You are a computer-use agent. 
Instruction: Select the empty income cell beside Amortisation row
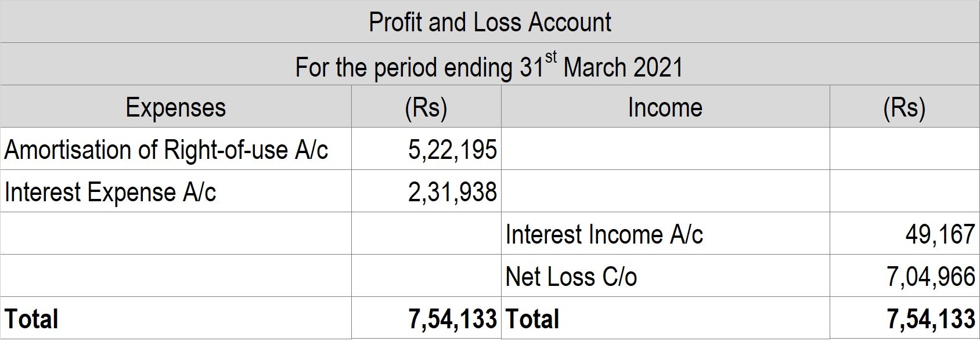click(x=665, y=149)
